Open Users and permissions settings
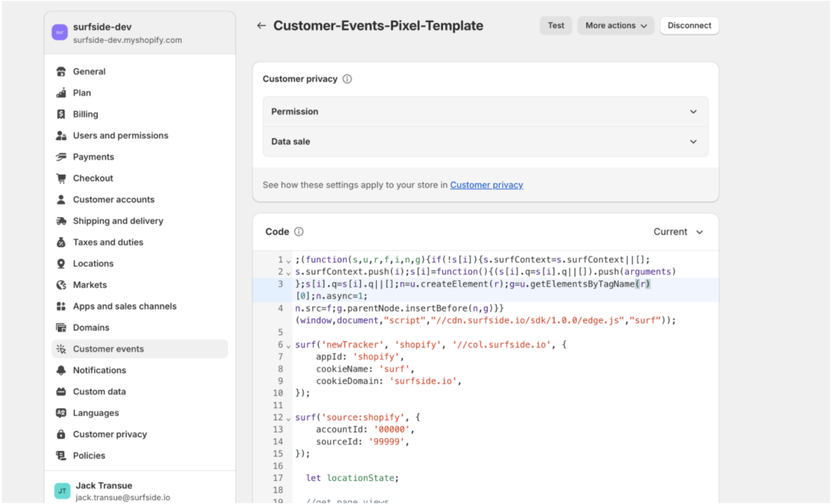This screenshot has width=832, height=504. pos(140,136)
